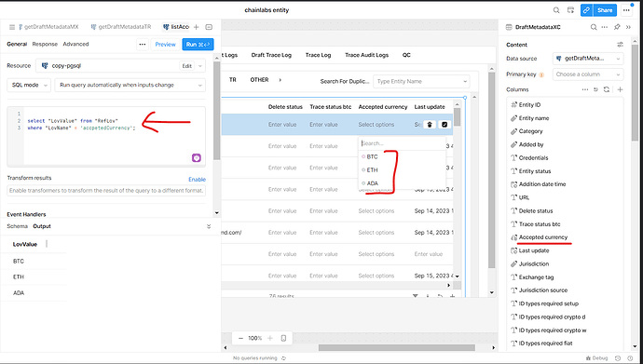This screenshot has width=643, height=364.
Task: Select the OTHER sub-tab
Action: click(x=259, y=80)
